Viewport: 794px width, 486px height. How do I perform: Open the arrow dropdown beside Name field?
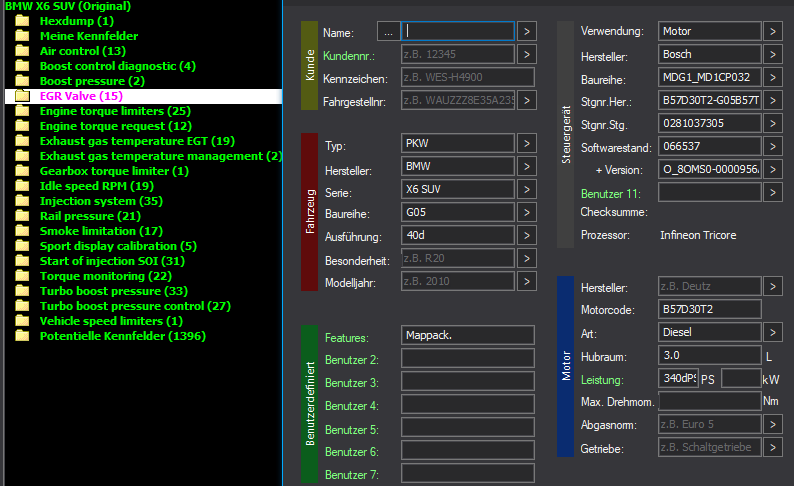[527, 31]
